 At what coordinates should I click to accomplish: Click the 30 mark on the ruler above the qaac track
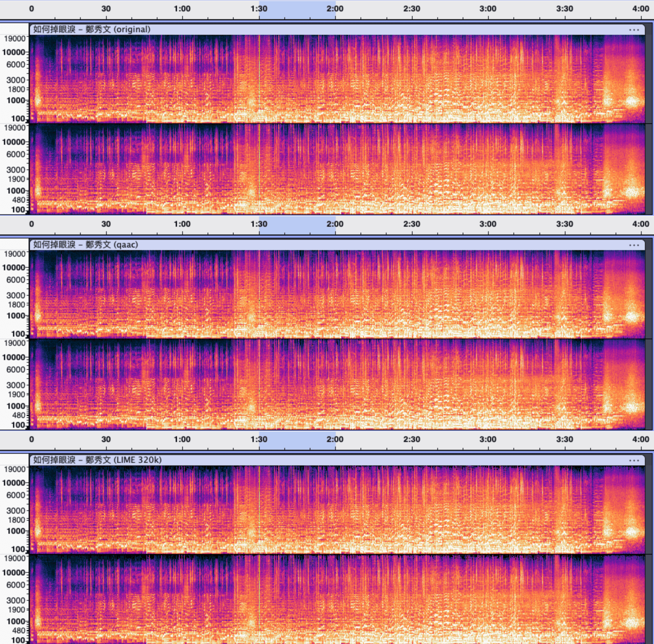106,224
